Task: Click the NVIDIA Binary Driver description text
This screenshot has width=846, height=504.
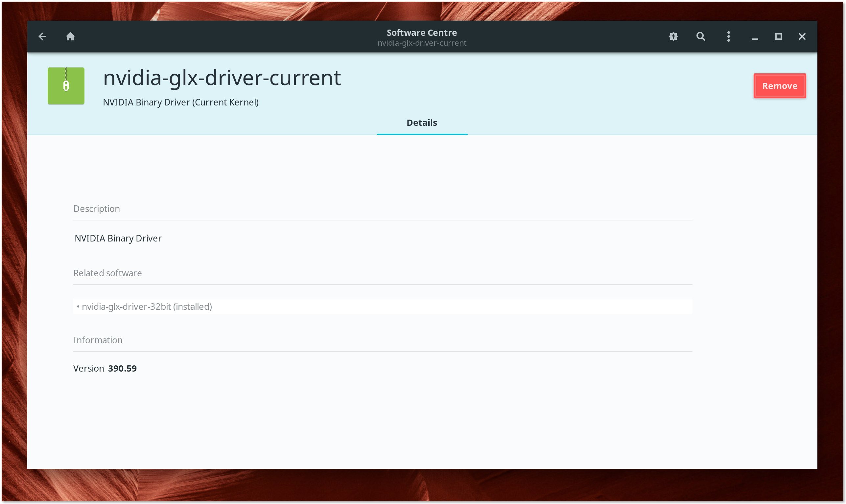Action: click(118, 239)
